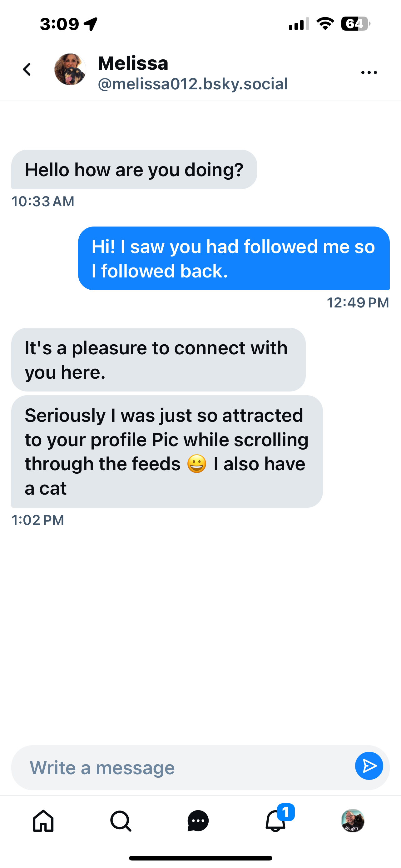The height and width of the screenshot is (868, 401).
Task: Tap the location arrow status icon
Action: [91, 24]
